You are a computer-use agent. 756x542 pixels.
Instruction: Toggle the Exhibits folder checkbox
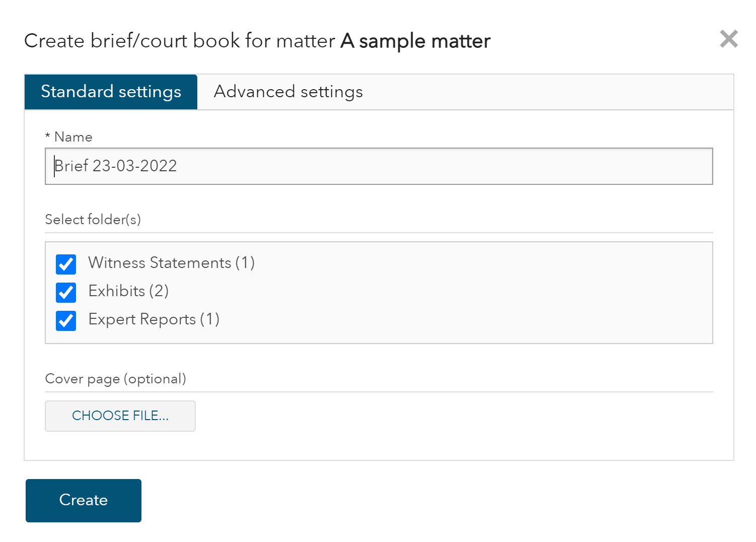(66, 292)
